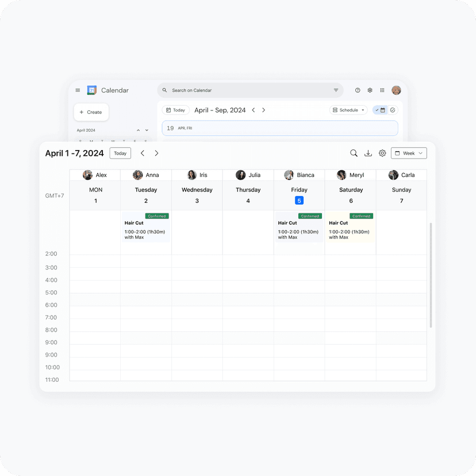The image size is (476, 476).
Task: Go to previous week with left arrow
Action: point(143,153)
